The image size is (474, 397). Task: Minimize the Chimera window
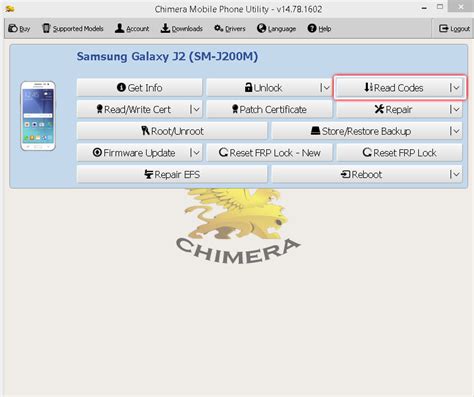(x=424, y=8)
